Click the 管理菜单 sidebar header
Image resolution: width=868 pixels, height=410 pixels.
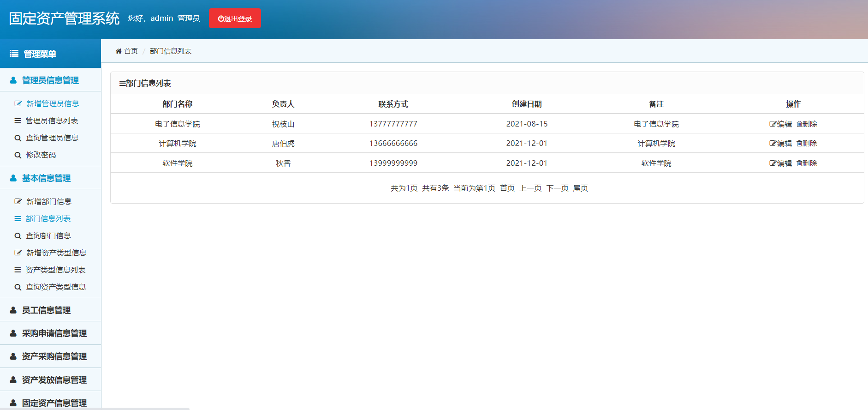[51, 54]
